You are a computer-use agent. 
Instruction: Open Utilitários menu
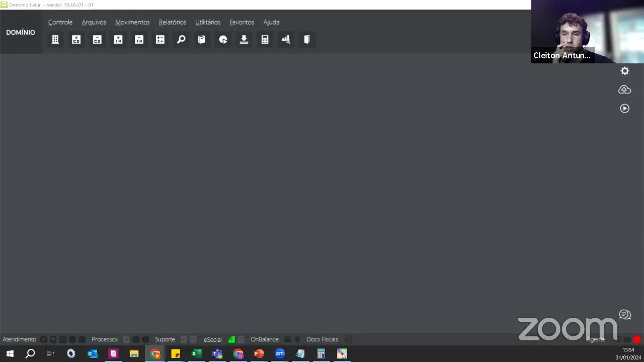[x=208, y=22]
